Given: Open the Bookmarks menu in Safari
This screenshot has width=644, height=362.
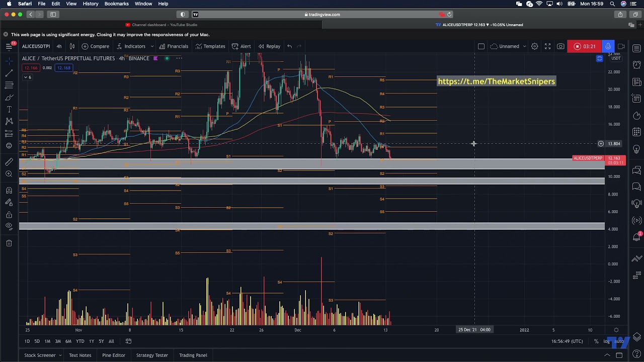Looking at the screenshot, I should (116, 4).
